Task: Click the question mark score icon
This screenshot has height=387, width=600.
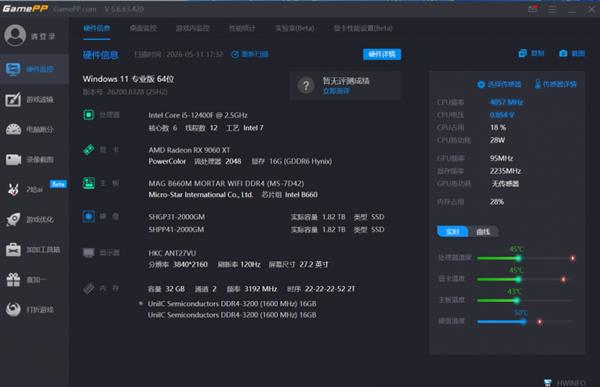Action: coord(306,86)
